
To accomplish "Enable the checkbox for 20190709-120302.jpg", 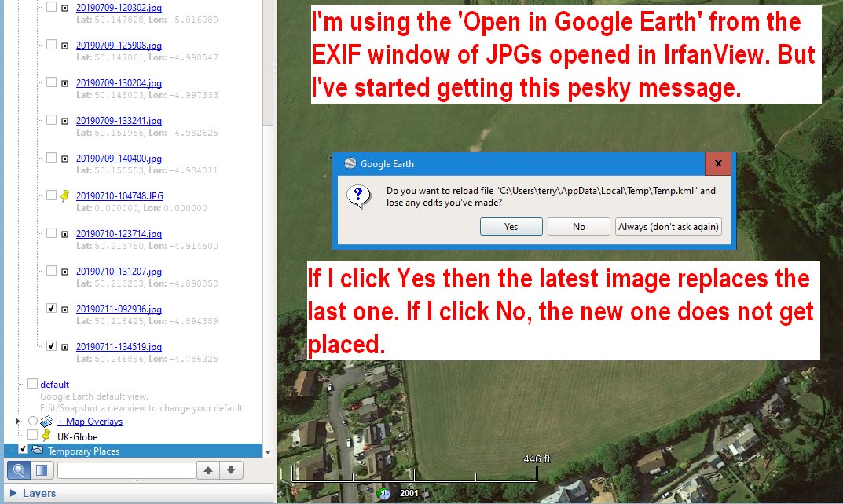I will 50,7.
